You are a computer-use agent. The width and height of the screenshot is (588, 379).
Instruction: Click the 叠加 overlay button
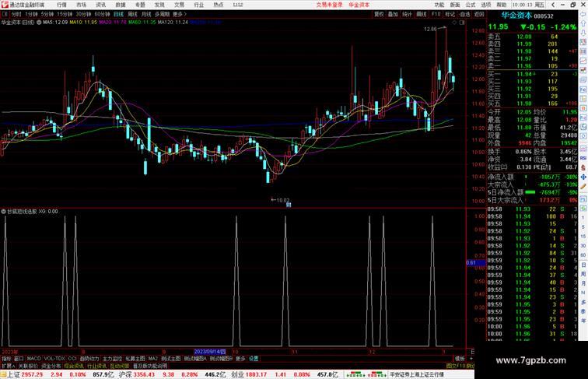(393, 14)
